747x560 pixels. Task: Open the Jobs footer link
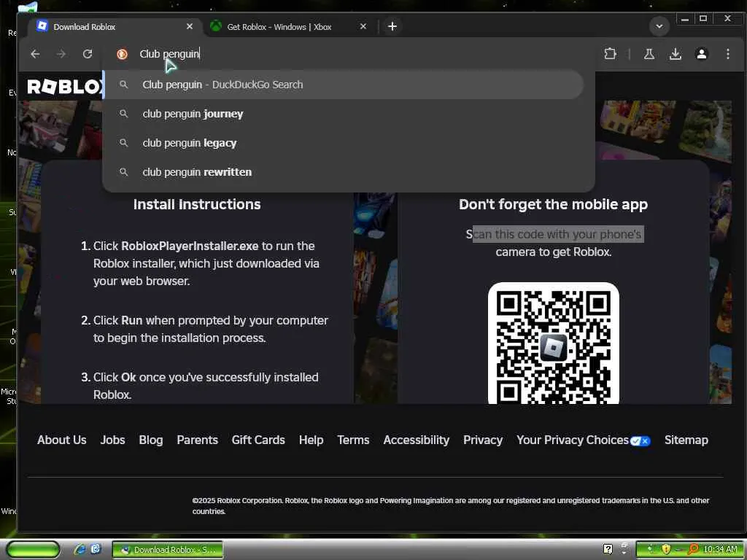point(112,440)
